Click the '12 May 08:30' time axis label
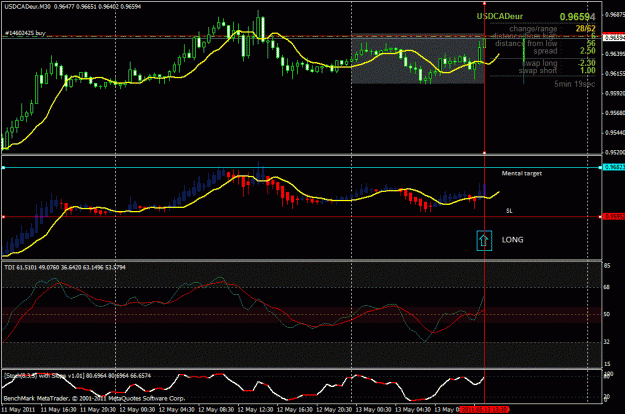Image resolution: width=625 pixels, height=414 pixels. [x=216, y=410]
